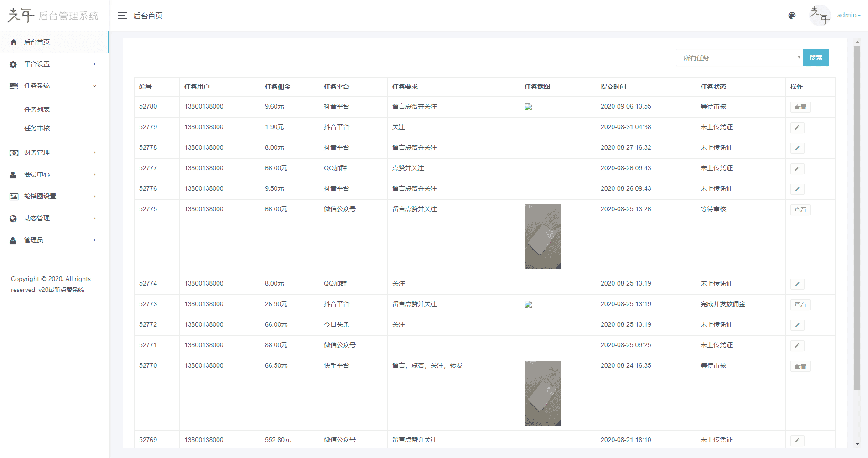Click the globe icon for 动态管理

coord(13,219)
